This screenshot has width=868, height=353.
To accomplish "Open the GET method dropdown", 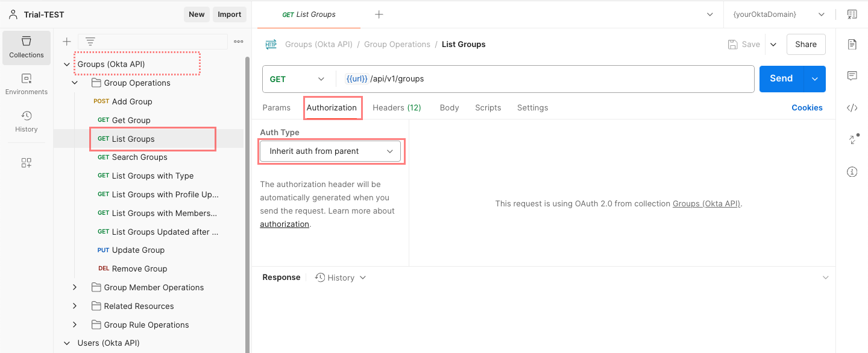I will pyautogui.click(x=298, y=79).
